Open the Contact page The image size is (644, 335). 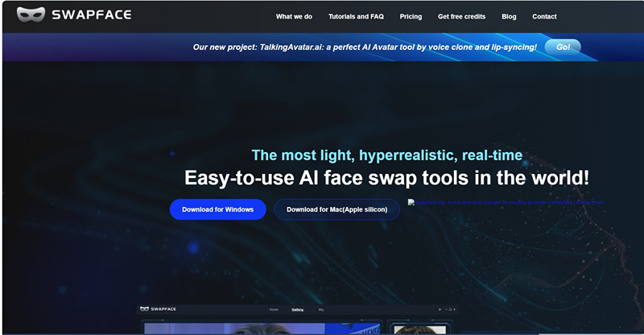pos(545,16)
